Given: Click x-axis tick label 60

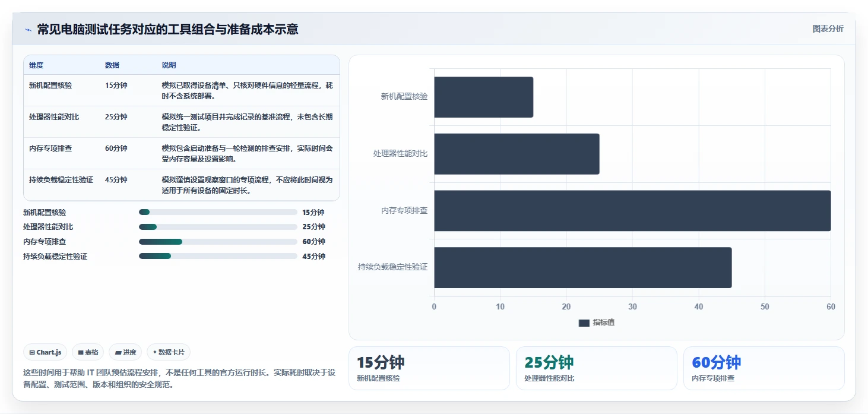Looking at the screenshot, I should coord(831,307).
